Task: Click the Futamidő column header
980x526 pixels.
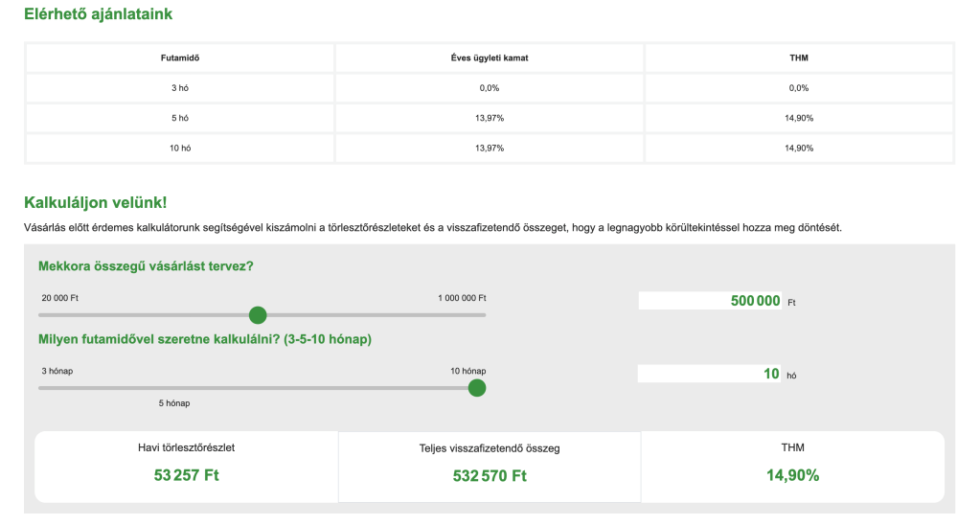Action: pyautogui.click(x=179, y=57)
